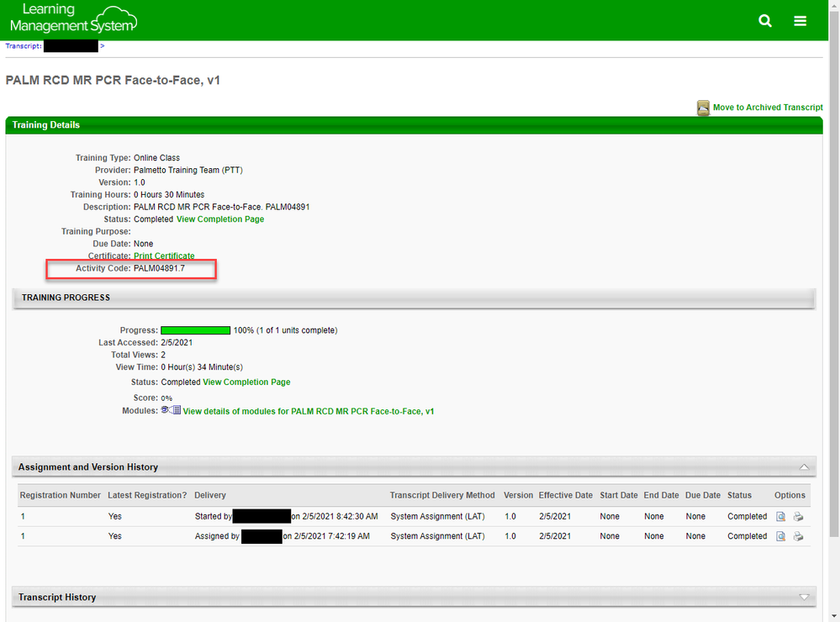
Task: Click the End Date column header
Action: click(661, 495)
